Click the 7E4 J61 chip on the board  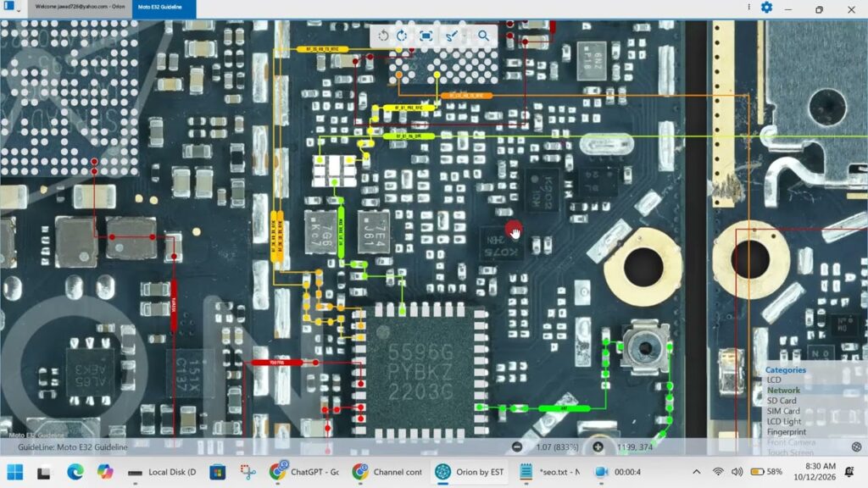pos(373,232)
